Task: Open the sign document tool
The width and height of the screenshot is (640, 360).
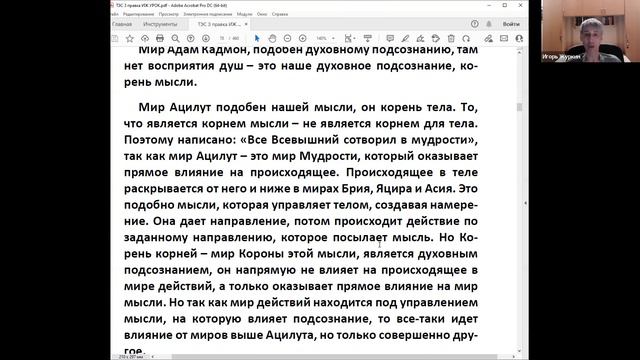Action: (x=420, y=38)
